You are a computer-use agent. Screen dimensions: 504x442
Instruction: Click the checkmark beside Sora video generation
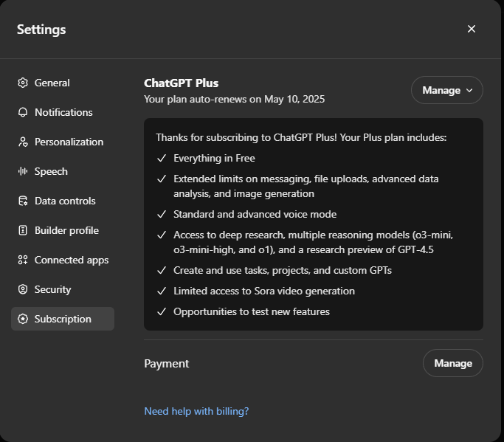162,291
